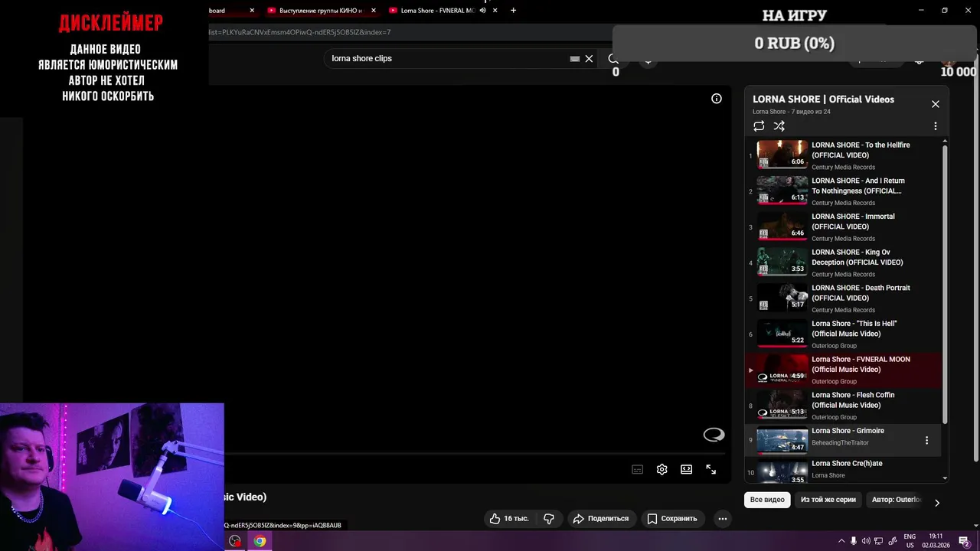Viewport: 980px width, 551px height.
Task: Switch to theater mode view
Action: point(686,470)
